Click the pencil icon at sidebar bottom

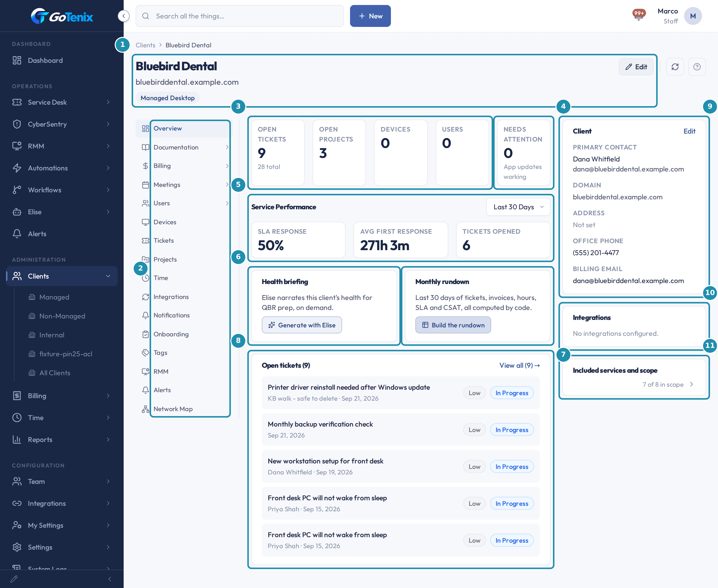click(x=14, y=579)
